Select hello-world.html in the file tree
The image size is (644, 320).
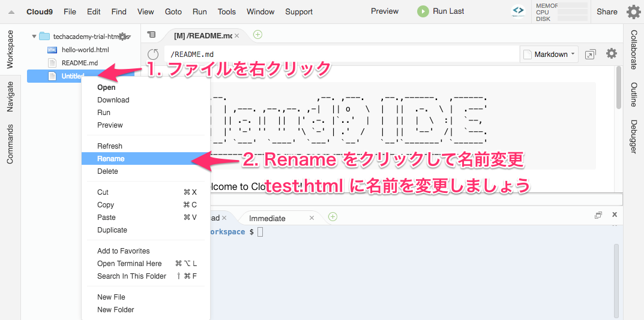point(85,50)
